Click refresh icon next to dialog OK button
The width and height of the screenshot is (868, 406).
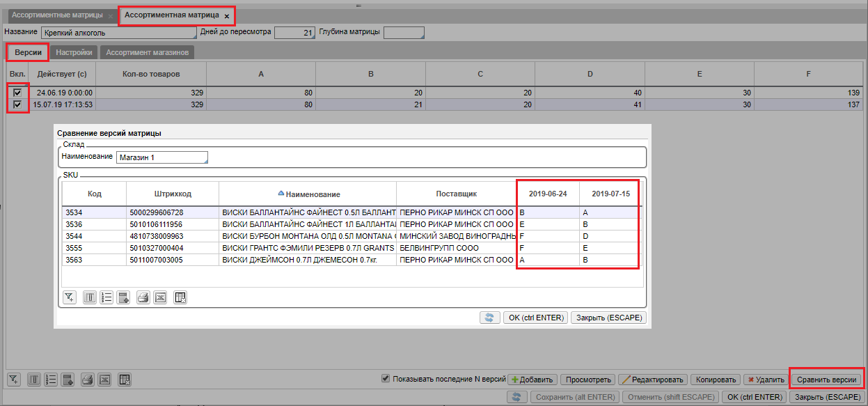pyautogui.click(x=490, y=318)
